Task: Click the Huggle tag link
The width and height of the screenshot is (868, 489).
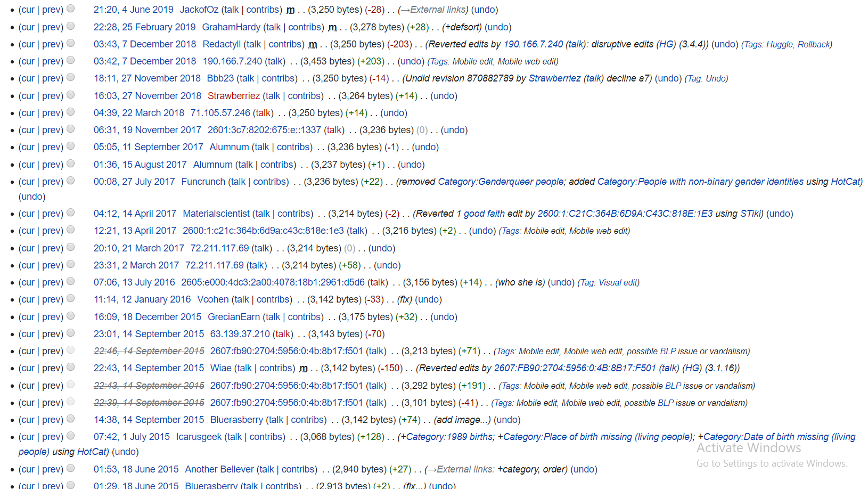Action: 779,44
